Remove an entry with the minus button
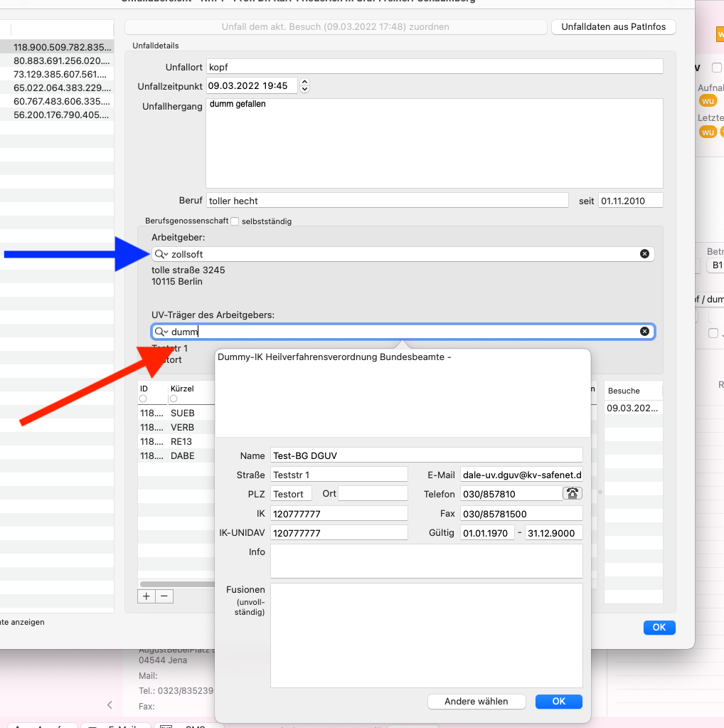This screenshot has width=724, height=728. (164, 596)
